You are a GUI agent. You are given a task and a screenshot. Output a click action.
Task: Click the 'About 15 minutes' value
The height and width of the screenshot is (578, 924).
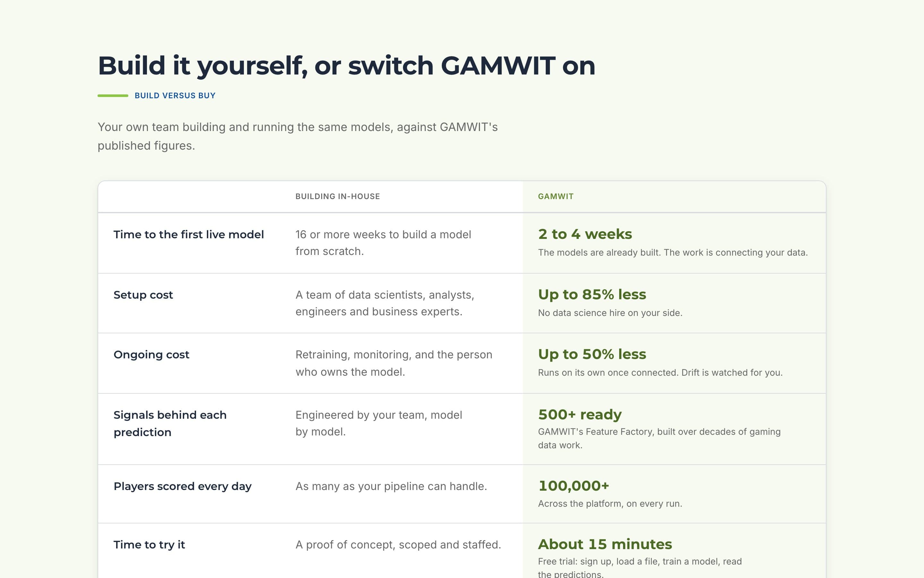[605, 544]
